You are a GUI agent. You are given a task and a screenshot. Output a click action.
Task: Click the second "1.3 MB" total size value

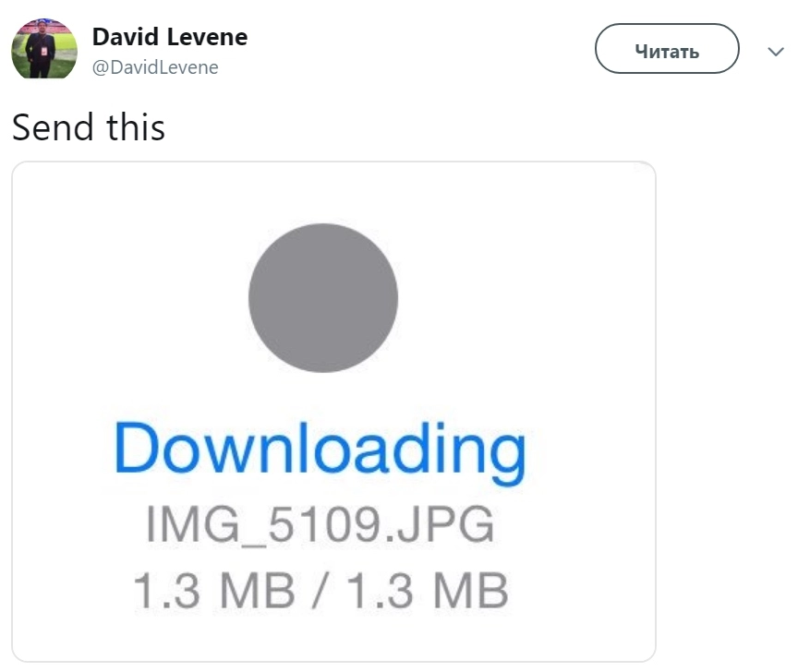[428, 591]
